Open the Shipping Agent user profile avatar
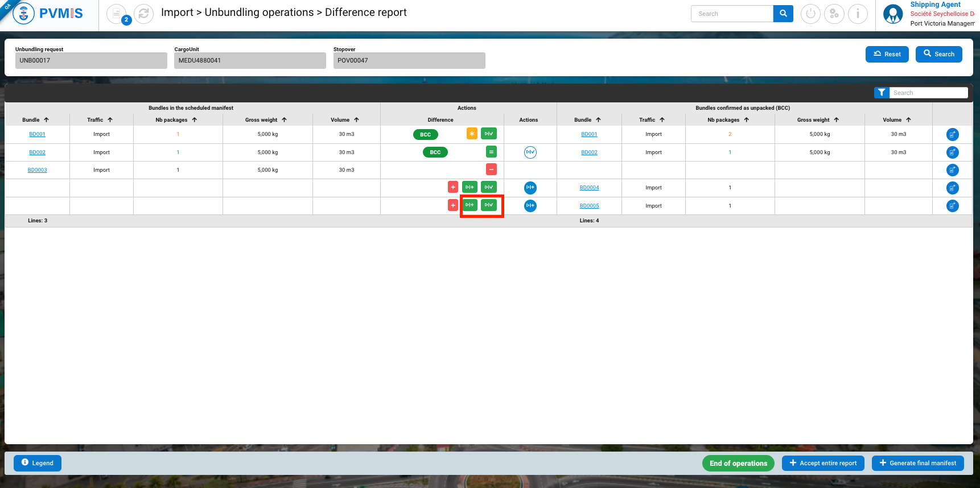The height and width of the screenshot is (488, 980). (x=893, y=14)
